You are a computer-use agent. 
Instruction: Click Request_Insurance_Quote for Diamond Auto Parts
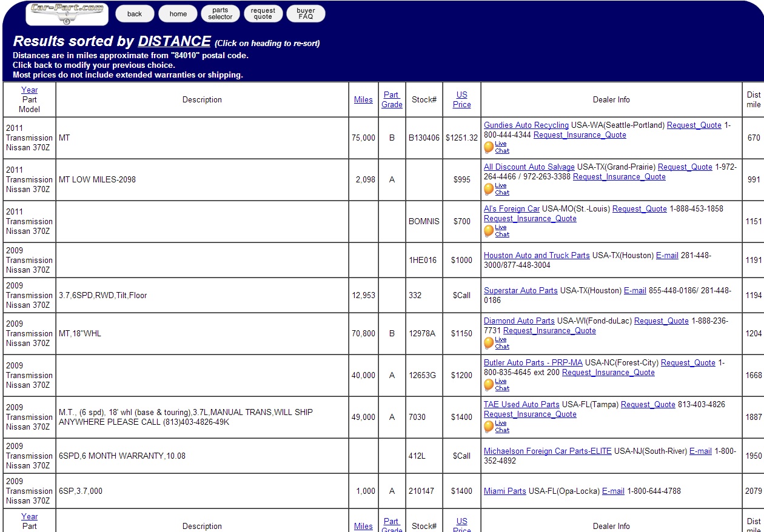pyautogui.click(x=549, y=331)
